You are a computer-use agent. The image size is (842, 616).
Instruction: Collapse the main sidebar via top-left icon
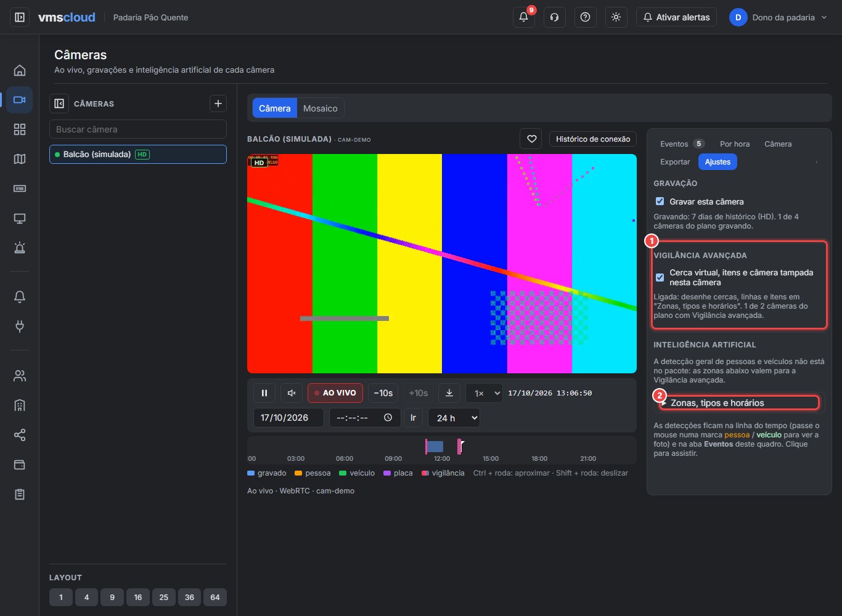click(20, 17)
